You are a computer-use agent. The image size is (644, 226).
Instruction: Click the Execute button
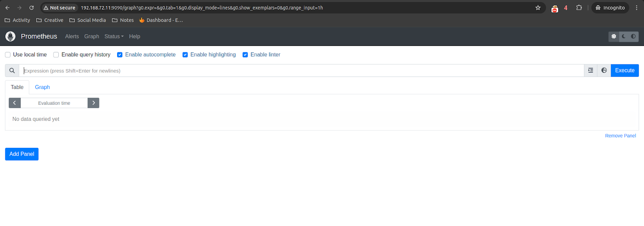click(x=625, y=70)
